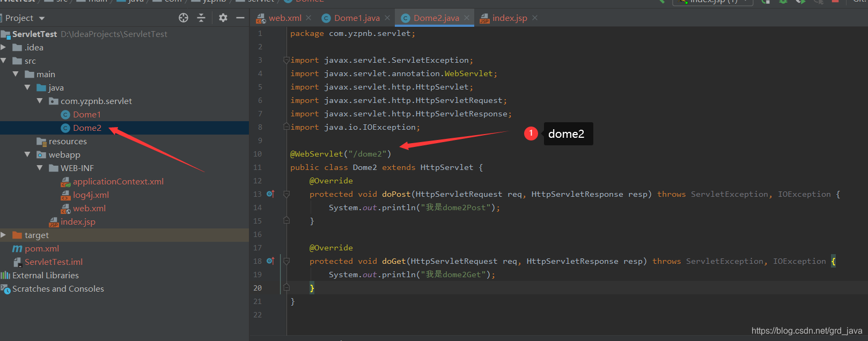Screen dimensions: 868x341
Task: Open the Project view dropdown
Action: [x=42, y=18]
